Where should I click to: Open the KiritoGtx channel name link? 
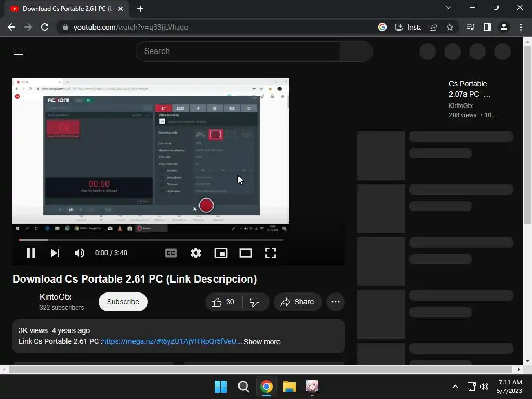click(x=55, y=297)
